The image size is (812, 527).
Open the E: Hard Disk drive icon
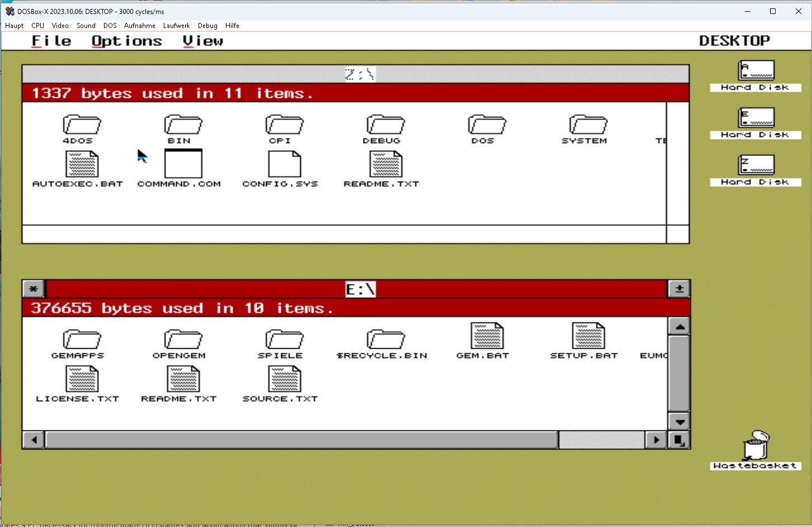[756, 118]
